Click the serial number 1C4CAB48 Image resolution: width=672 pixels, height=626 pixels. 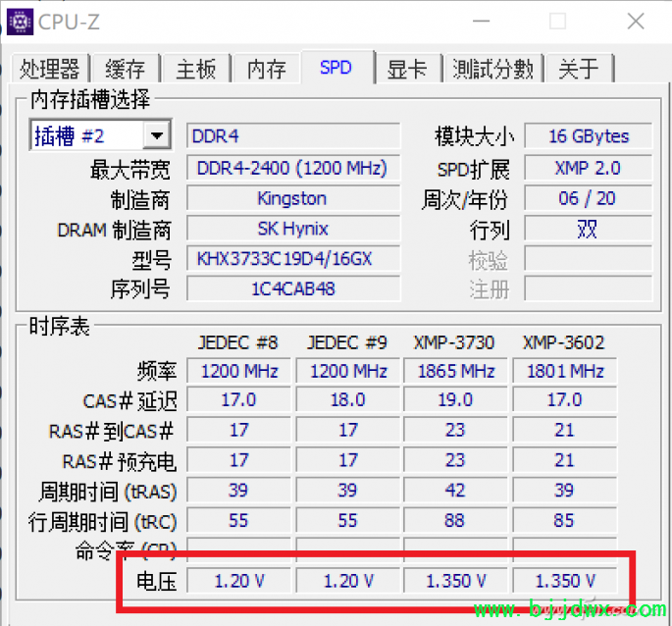click(293, 289)
